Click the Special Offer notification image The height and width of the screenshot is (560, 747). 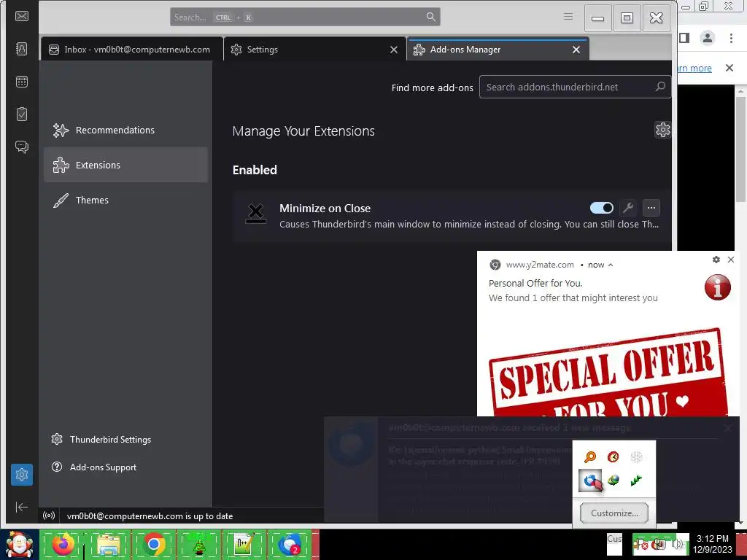(x=608, y=371)
